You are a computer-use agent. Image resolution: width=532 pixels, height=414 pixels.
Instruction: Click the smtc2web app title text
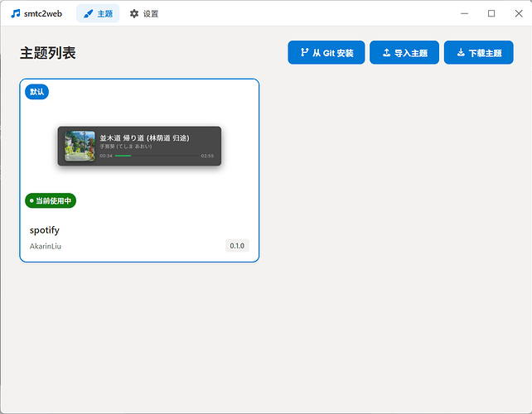pos(43,14)
